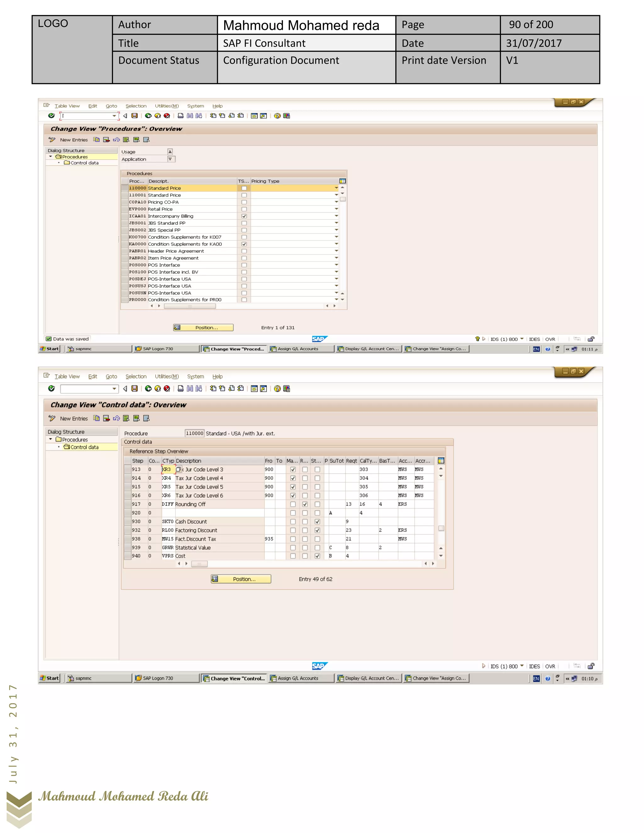Click green Back arrow in Procedures window toolbar
Screen dimensions: 644x833
point(148,116)
